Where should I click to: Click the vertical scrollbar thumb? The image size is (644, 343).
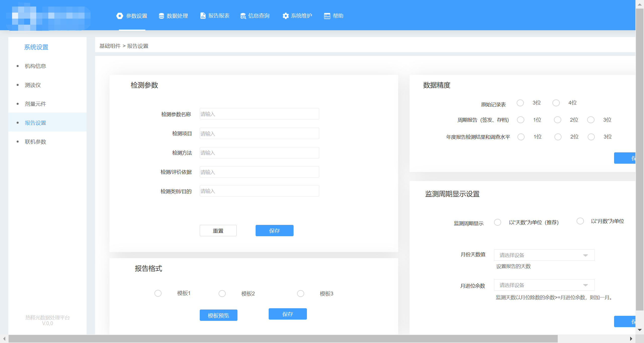639,160
